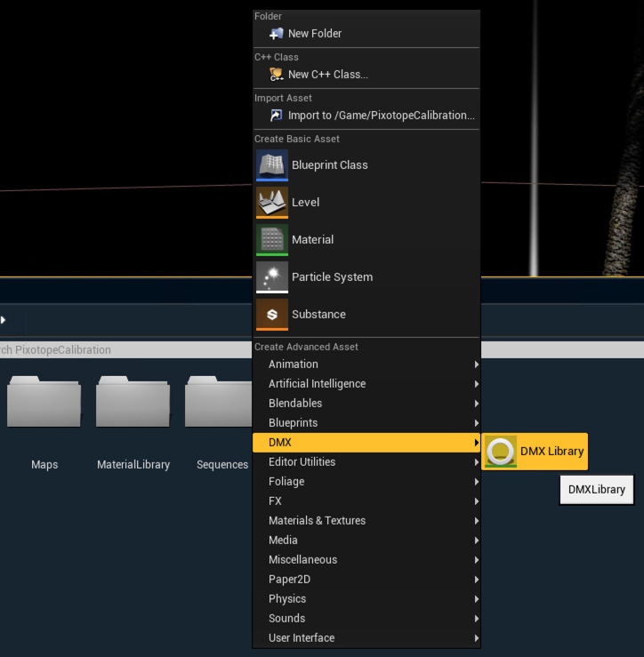Pick the Material asset icon
Screen dimensions: 644x657
coord(272,240)
